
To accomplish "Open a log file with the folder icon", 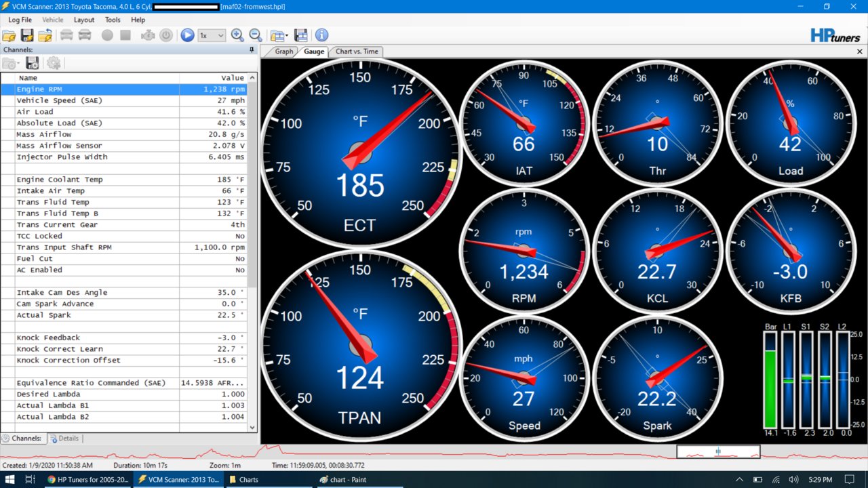I will 9,35.
